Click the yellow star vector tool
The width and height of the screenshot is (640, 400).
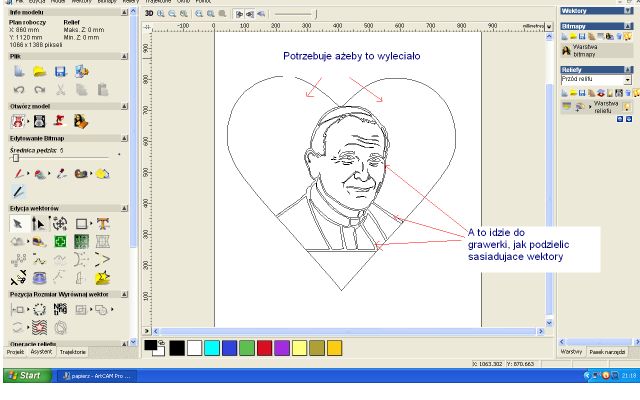(x=102, y=278)
